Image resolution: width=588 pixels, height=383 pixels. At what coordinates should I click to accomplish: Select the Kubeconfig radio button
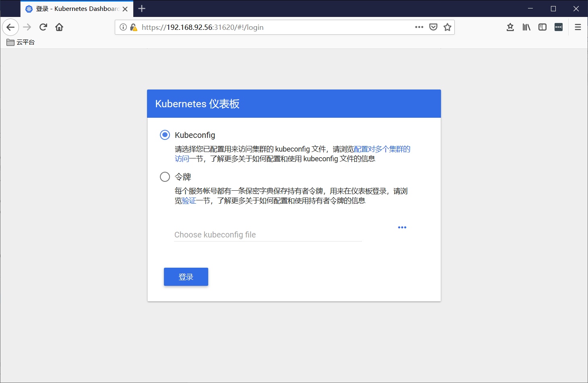click(x=165, y=135)
